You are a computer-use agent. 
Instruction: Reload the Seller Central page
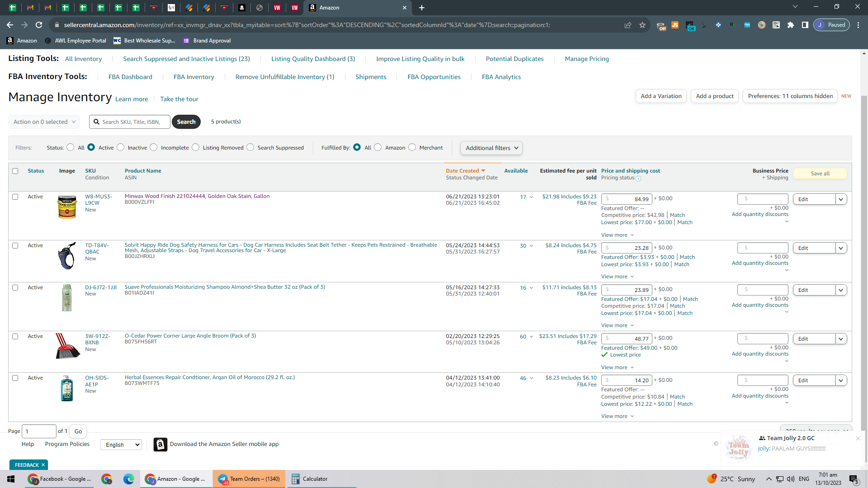point(39,25)
